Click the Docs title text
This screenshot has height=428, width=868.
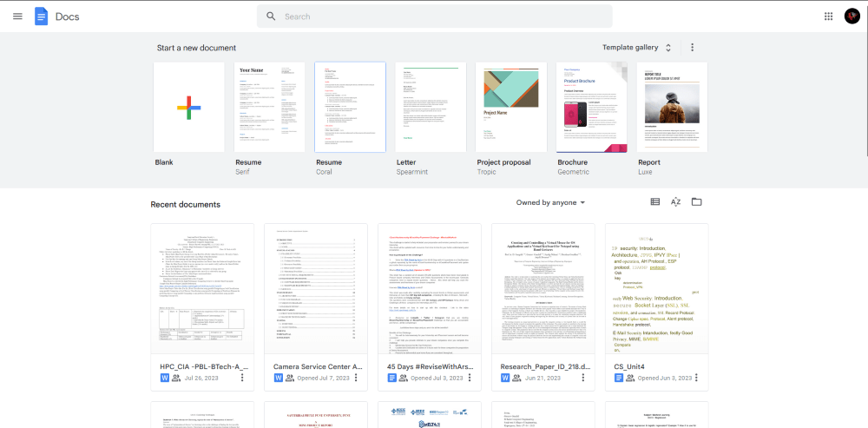[68, 16]
